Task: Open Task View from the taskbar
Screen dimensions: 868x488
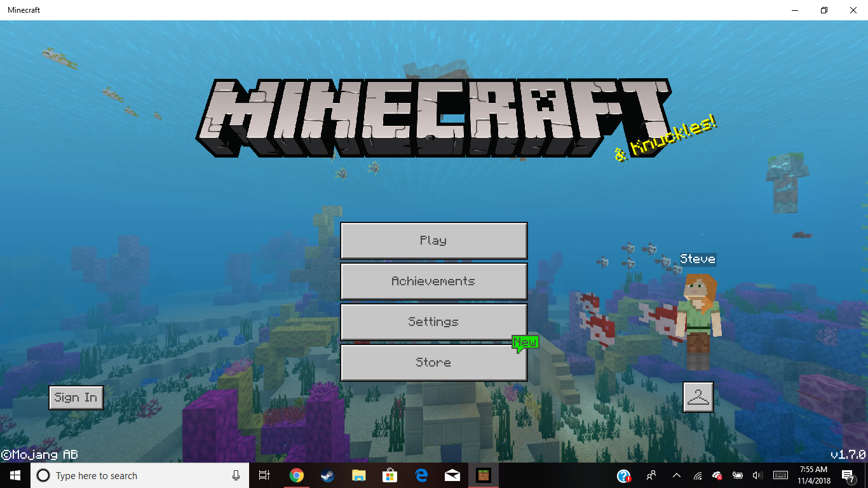Action: (264, 475)
